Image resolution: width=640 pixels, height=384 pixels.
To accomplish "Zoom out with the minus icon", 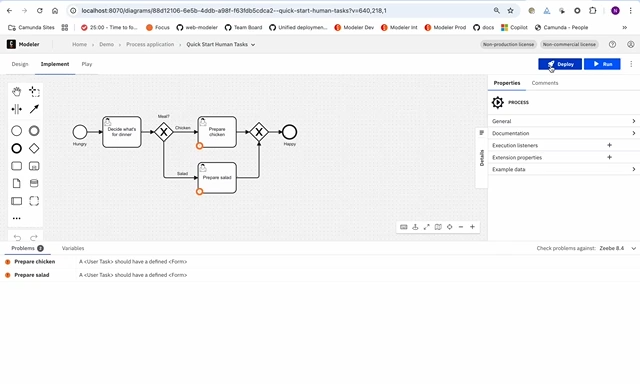I will tap(461, 227).
